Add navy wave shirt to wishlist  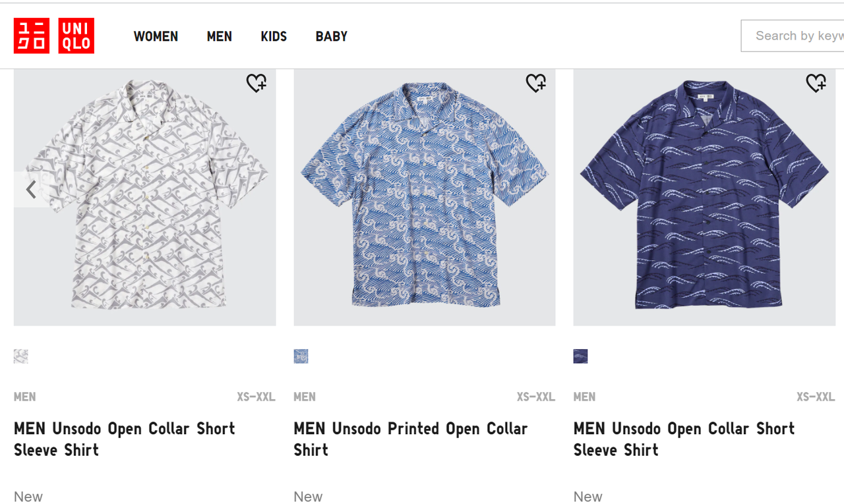pyautogui.click(x=816, y=83)
